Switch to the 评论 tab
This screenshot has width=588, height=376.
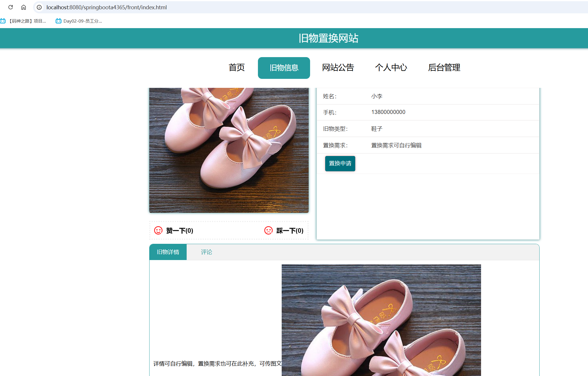click(x=206, y=252)
